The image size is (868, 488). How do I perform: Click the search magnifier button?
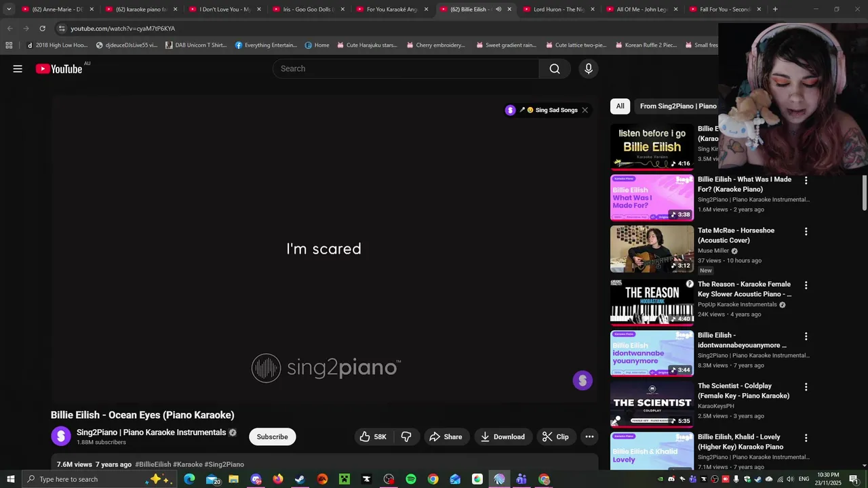(555, 68)
